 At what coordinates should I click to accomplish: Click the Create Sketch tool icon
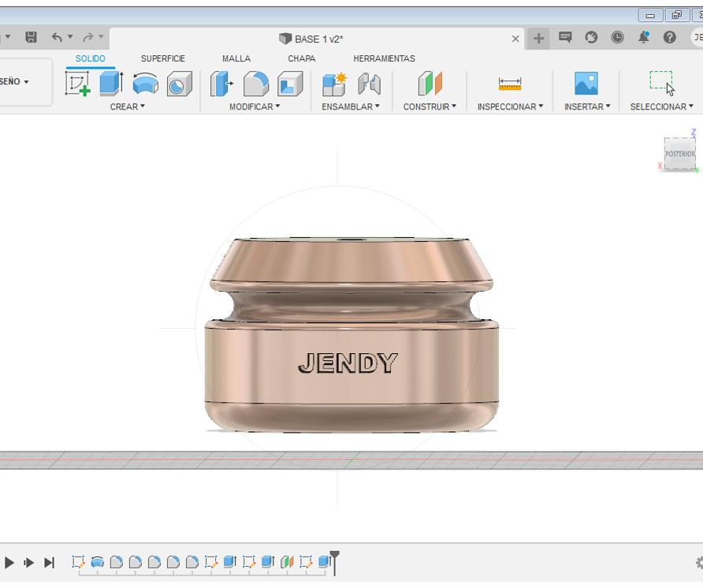point(77,83)
